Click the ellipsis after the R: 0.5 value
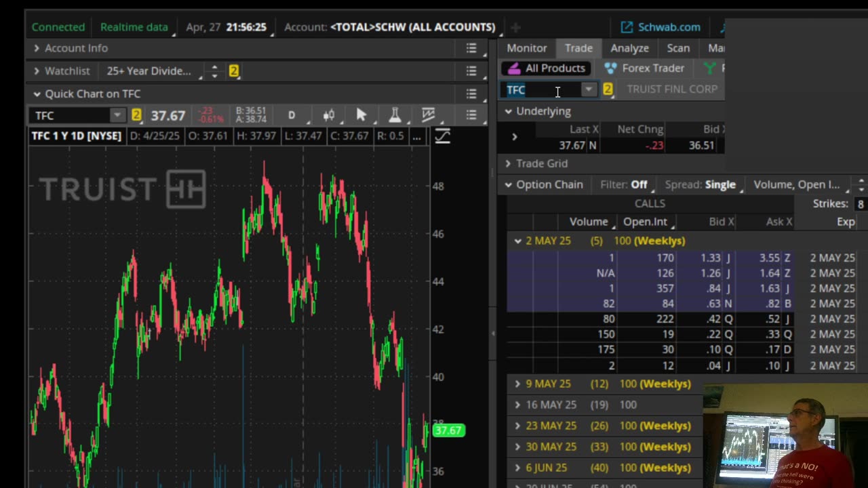 tap(416, 136)
